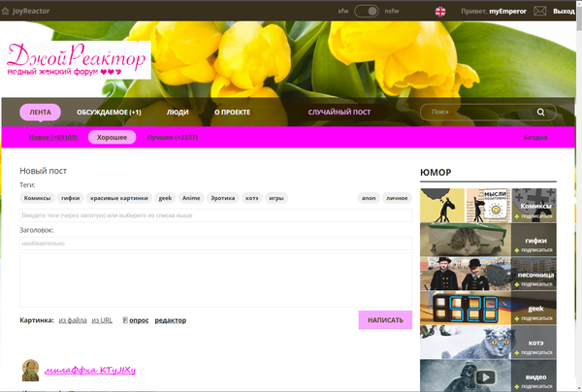
Task: Go to the ЛЮДИ menu item
Action: coord(178,113)
